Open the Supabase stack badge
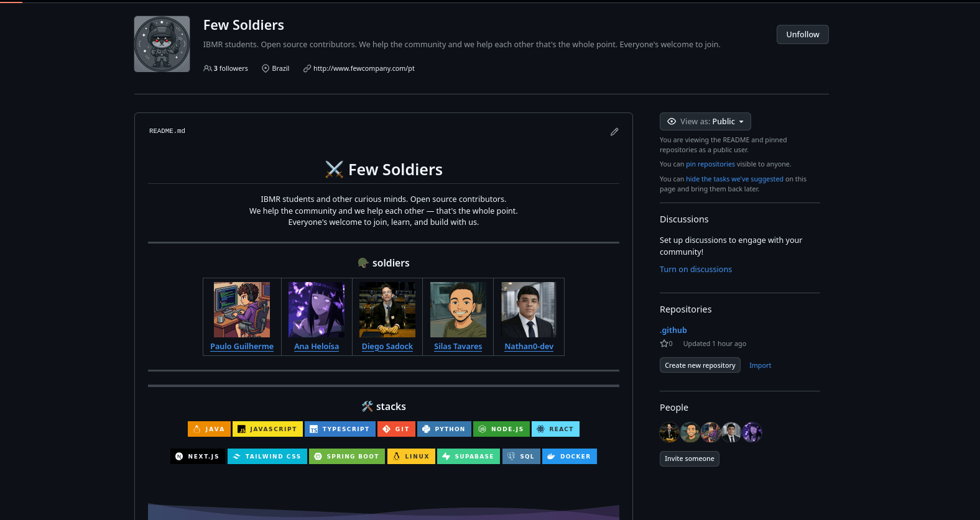The image size is (980, 520). coord(468,456)
